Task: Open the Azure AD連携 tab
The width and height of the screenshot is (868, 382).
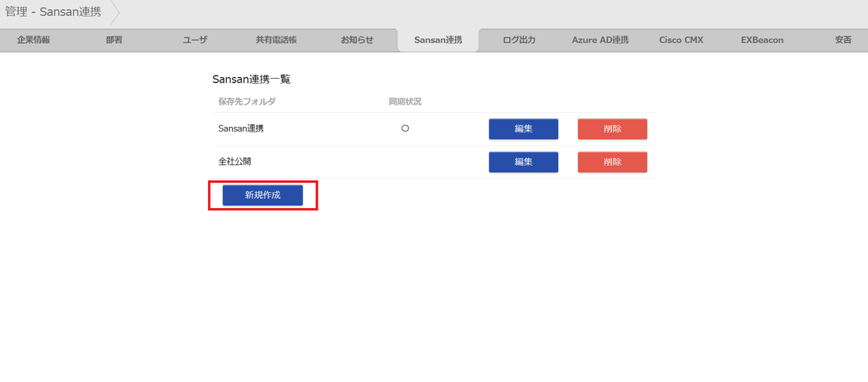Action: tap(600, 40)
